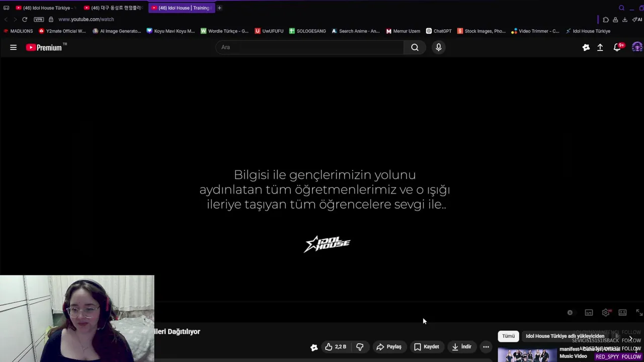Click the Ara search input field
This screenshot has width=644, height=362.
coord(309,47)
